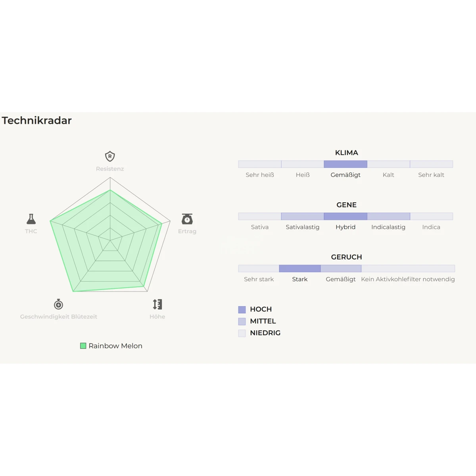The height and width of the screenshot is (476, 476).
Task: Click the Rainbow Melon legend text
Action: point(115,346)
